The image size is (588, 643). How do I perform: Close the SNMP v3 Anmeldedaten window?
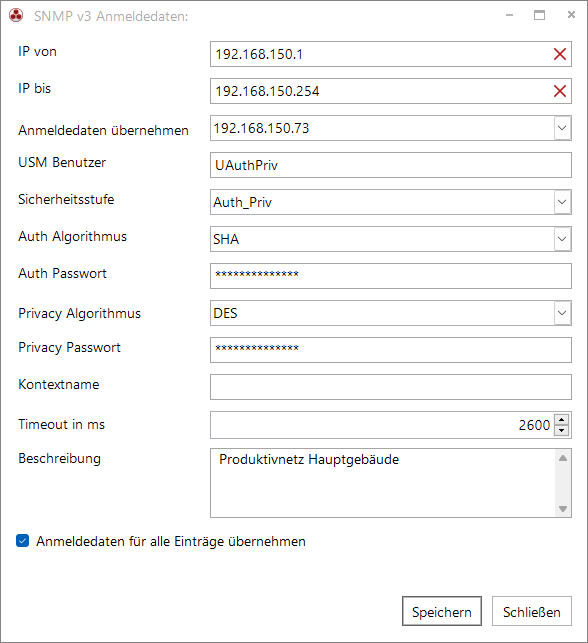pyautogui.click(x=571, y=15)
